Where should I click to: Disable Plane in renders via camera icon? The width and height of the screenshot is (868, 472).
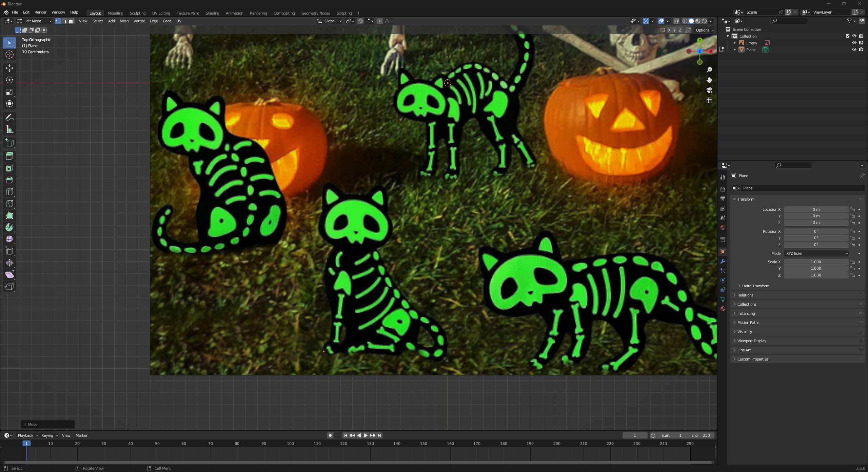861,49
